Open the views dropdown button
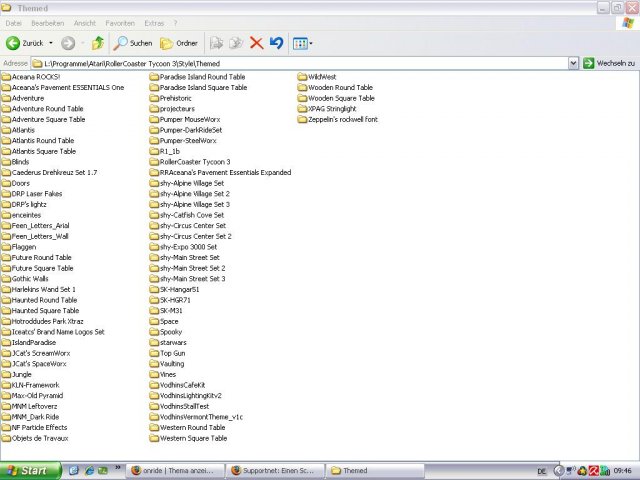Screen dimensions: 640x480 (302, 43)
